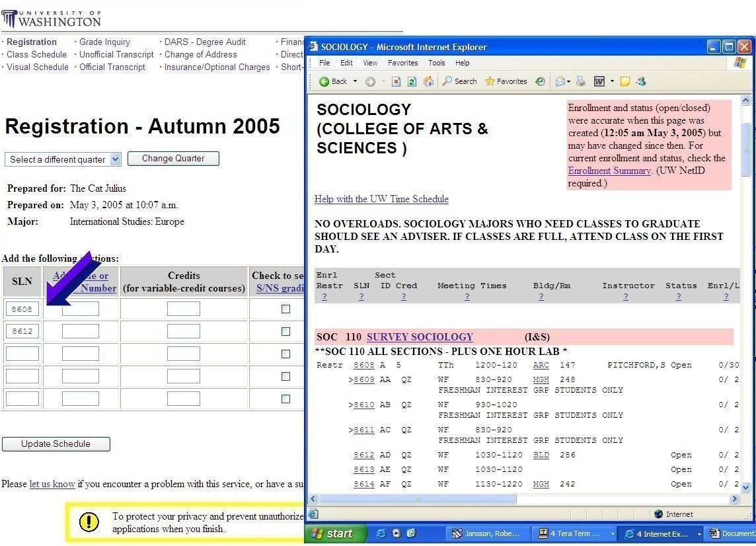This screenshot has height=546, width=756.
Task: Click the Stop button in IE toolbar
Action: (x=397, y=81)
